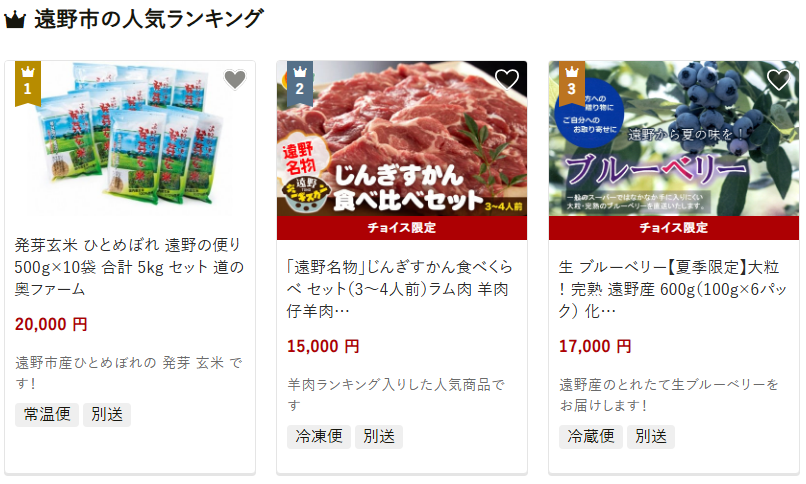The height and width of the screenshot is (484, 806).
Task: Click the rank 2 crown badge
Action: pos(300,83)
